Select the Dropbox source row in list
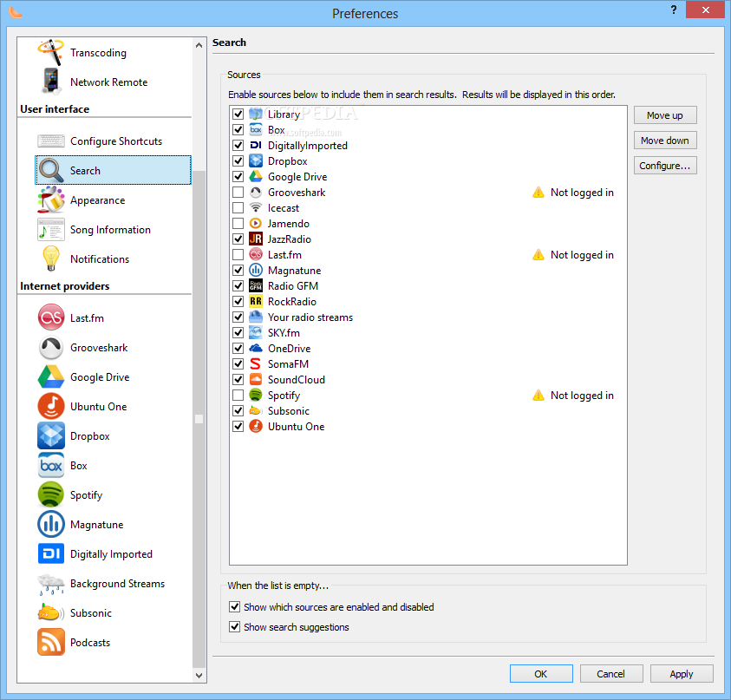Image resolution: width=731 pixels, height=700 pixels. pos(428,160)
